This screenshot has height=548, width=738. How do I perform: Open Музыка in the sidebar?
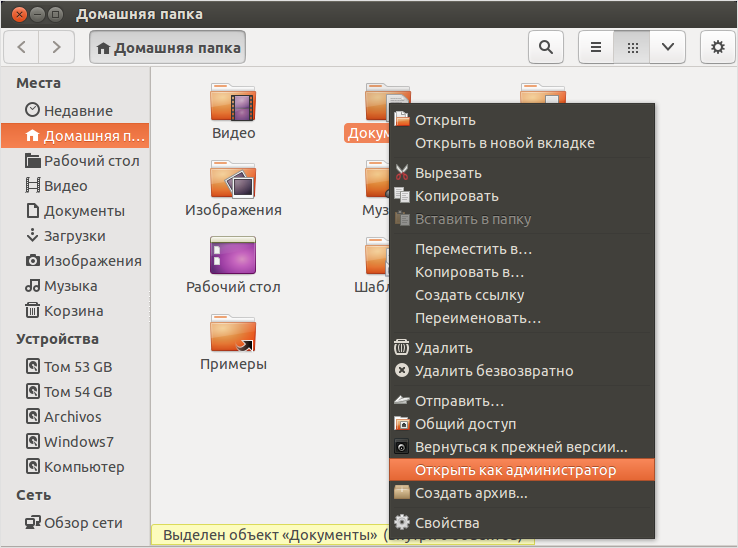[x=75, y=286]
